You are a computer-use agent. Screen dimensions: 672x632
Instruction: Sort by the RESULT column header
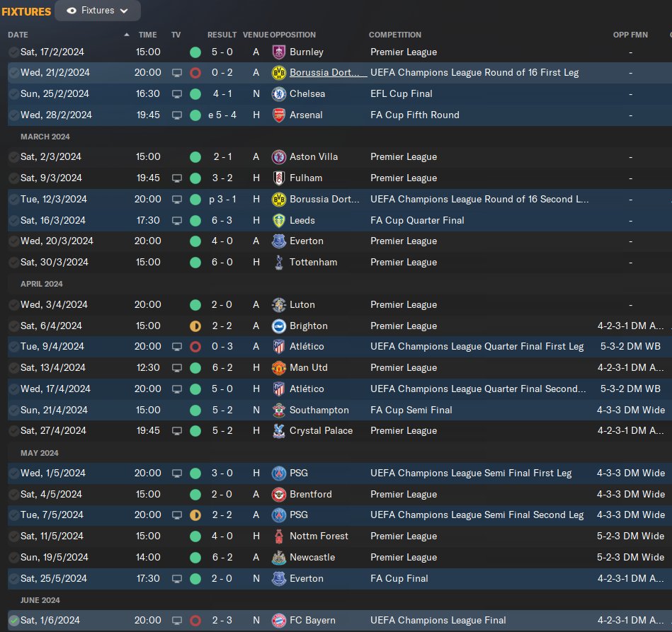(x=222, y=35)
